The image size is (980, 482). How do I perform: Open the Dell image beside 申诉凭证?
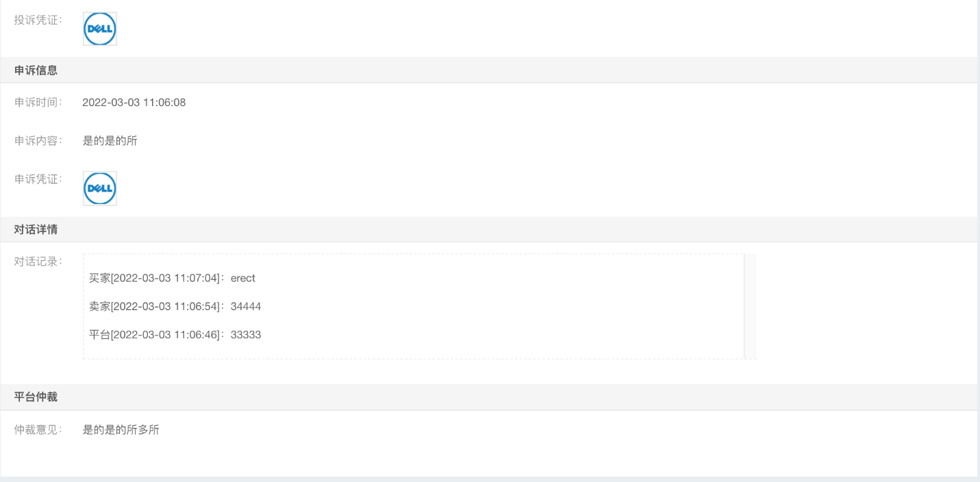point(100,188)
